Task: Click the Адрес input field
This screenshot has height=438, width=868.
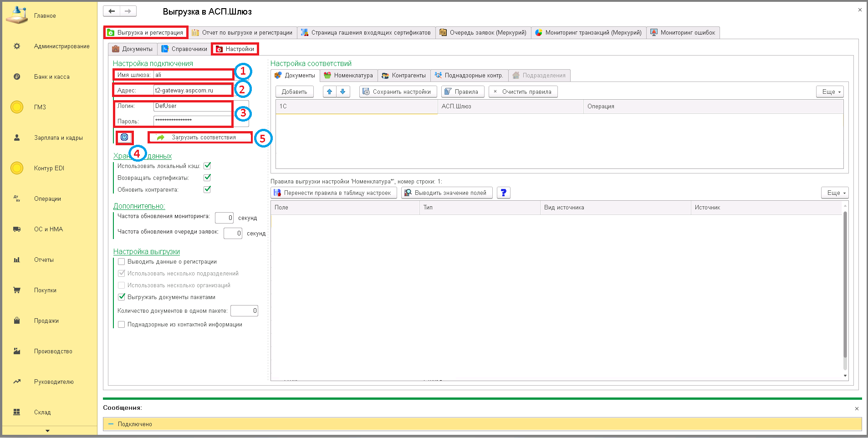Action: point(193,90)
